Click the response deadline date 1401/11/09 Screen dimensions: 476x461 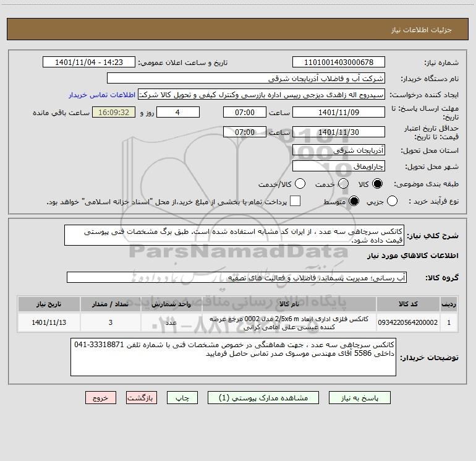[339, 112]
